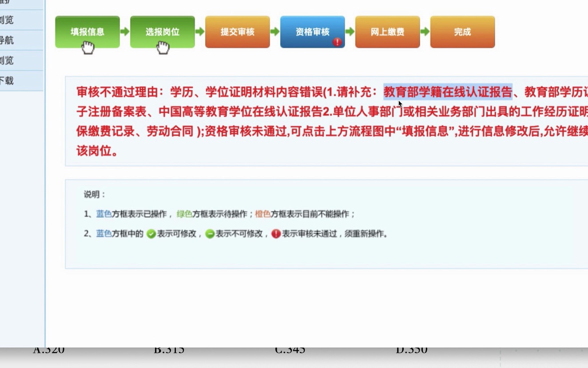Click the green 填报信息 step button

pos(87,32)
